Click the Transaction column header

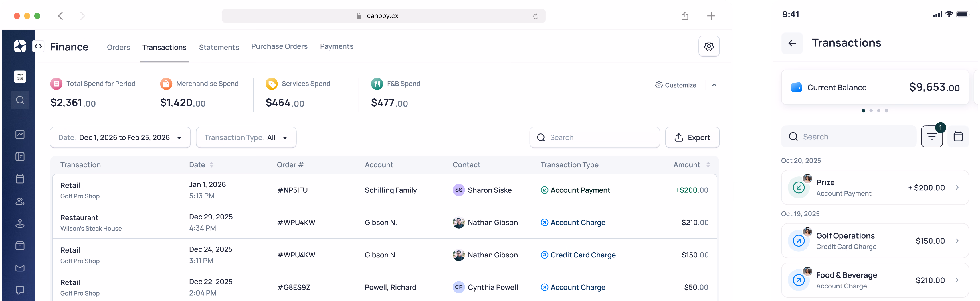(80, 164)
